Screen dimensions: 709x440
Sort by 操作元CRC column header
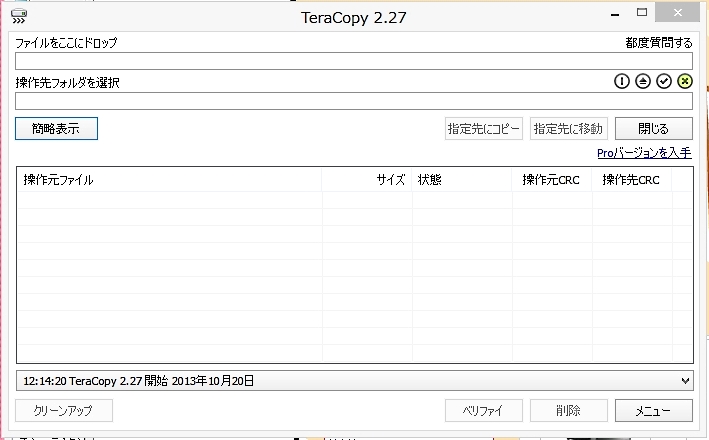(552, 180)
